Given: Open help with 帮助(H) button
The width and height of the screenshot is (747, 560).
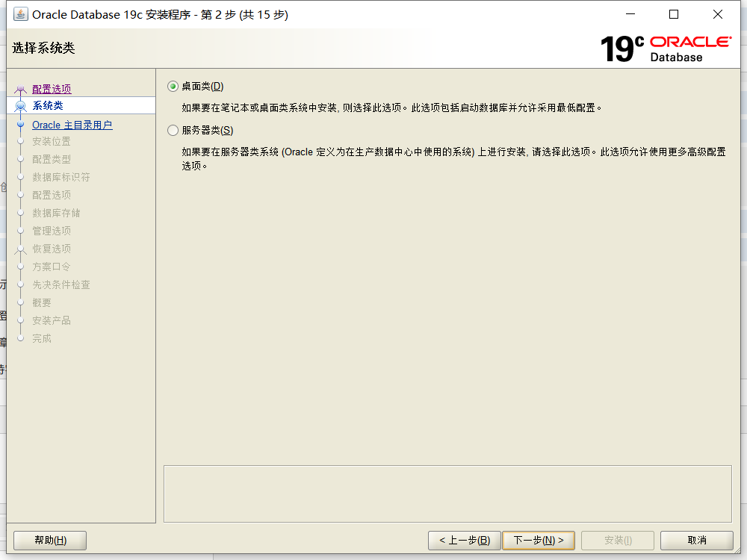Looking at the screenshot, I should pos(50,541).
